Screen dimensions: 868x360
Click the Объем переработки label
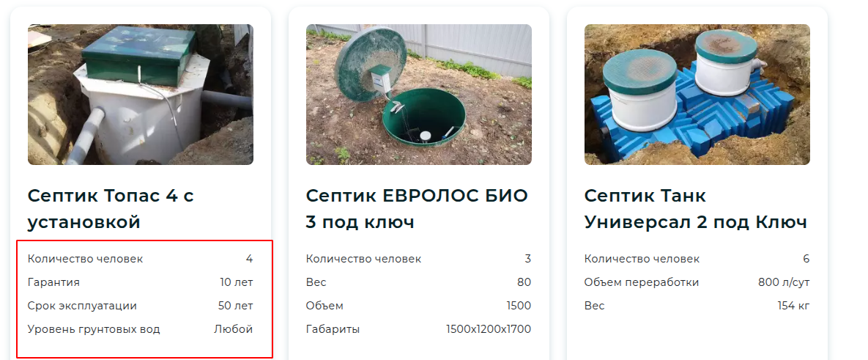click(642, 282)
